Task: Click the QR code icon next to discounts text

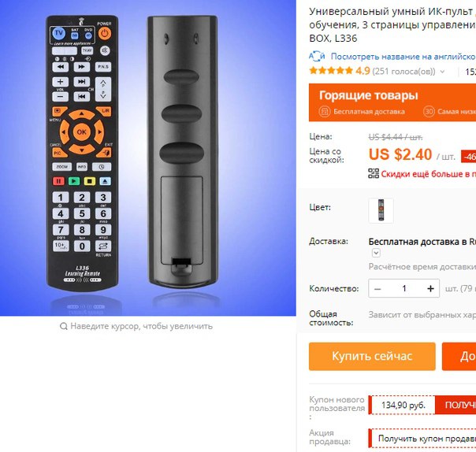Action: click(374, 173)
